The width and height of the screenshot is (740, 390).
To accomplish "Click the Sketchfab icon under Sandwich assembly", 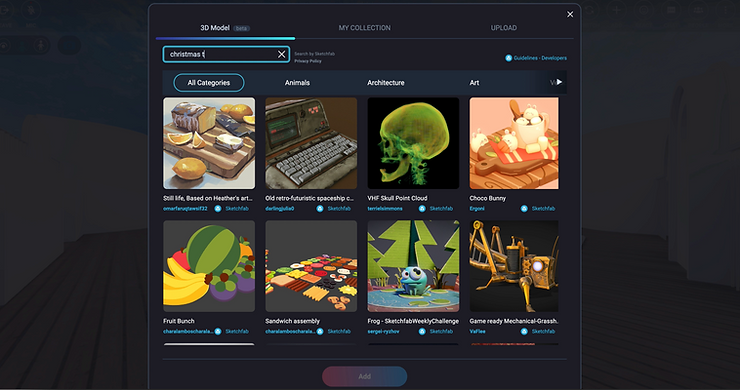I will [320, 331].
